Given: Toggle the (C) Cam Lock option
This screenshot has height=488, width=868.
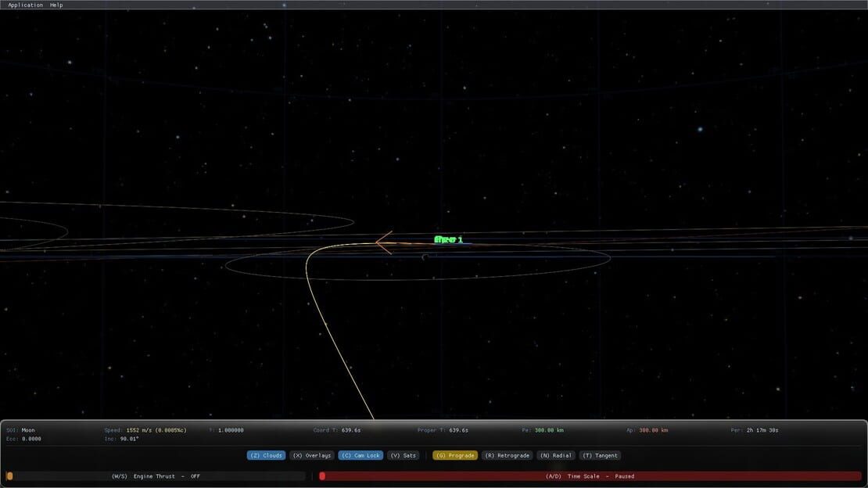Looking at the screenshot, I should pyautogui.click(x=360, y=455).
